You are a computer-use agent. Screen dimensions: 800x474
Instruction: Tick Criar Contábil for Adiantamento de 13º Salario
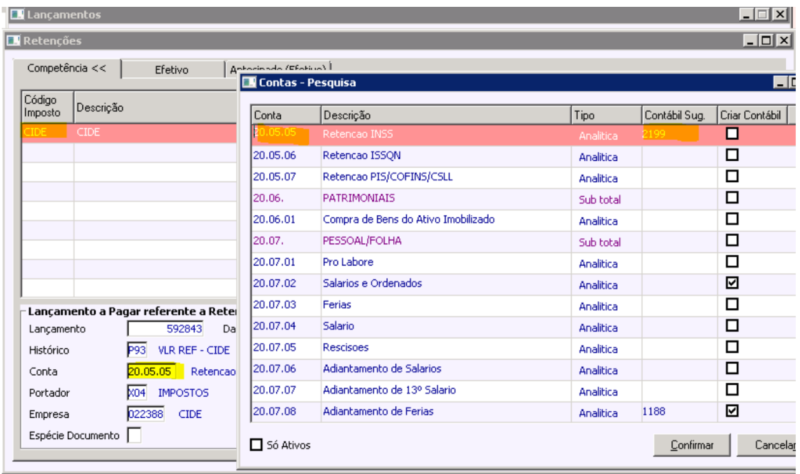(x=732, y=390)
